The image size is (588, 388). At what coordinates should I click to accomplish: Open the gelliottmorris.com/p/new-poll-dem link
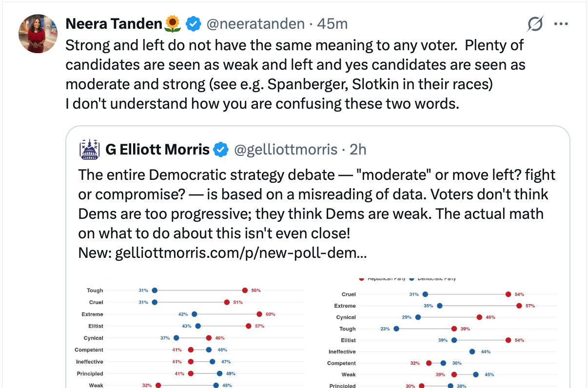point(241,253)
